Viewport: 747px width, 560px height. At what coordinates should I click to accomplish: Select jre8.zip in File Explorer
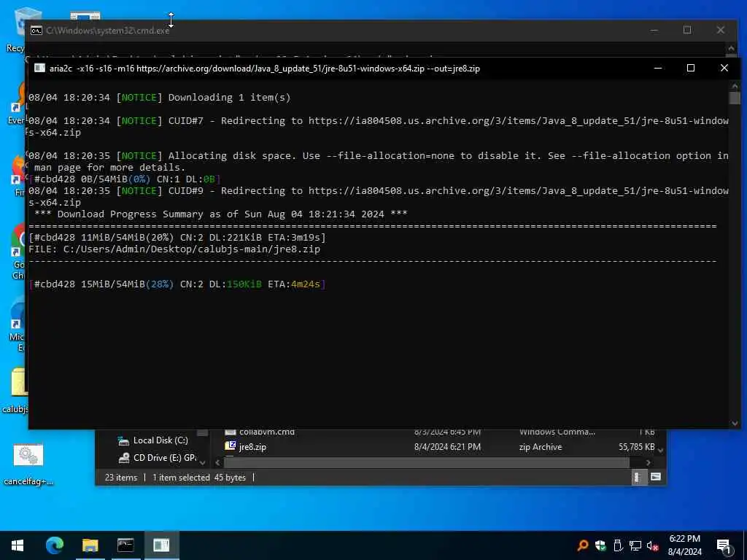coord(252,447)
